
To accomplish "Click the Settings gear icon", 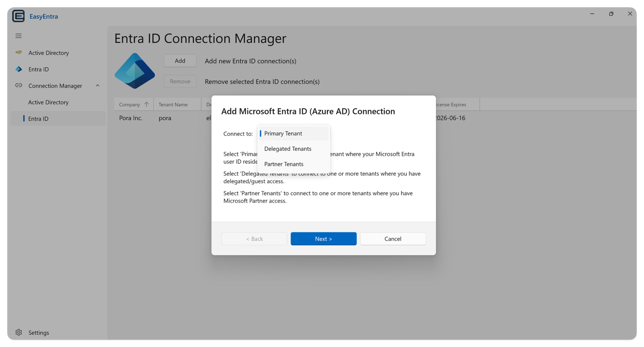I will tap(18, 333).
